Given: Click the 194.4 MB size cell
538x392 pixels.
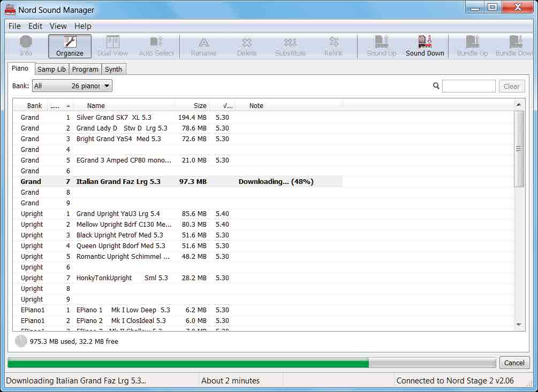Looking at the screenshot, I should (x=192, y=118).
